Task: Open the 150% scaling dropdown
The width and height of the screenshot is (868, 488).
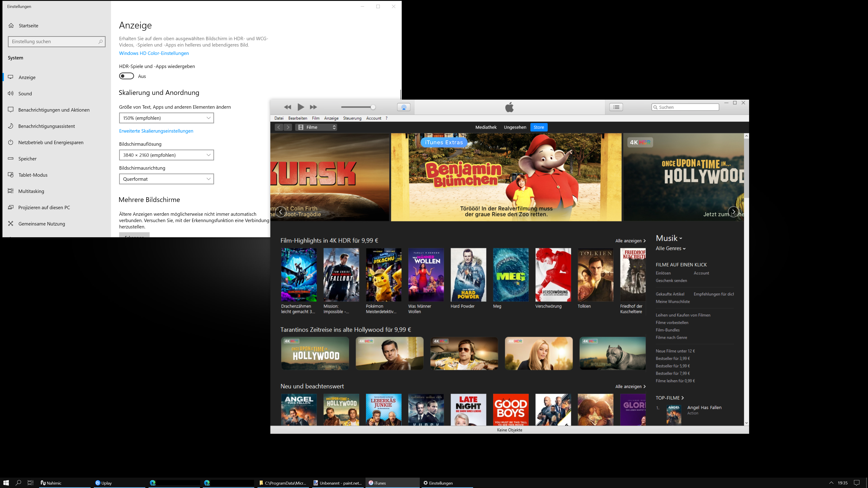Action: 166,118
